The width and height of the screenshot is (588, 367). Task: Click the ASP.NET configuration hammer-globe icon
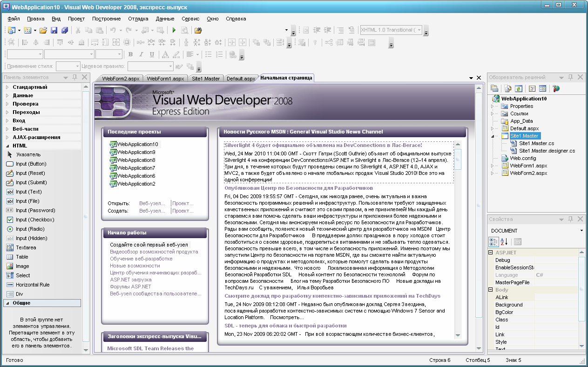556,88
